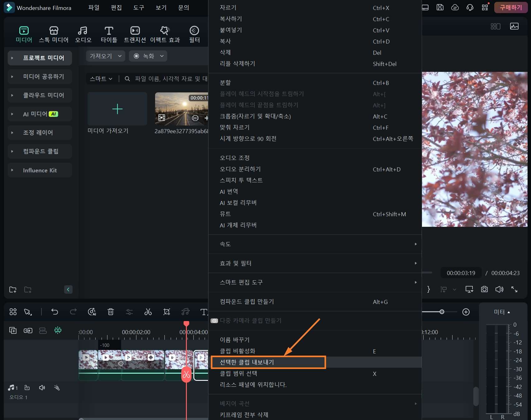Open the support headset icon

pos(470,7)
